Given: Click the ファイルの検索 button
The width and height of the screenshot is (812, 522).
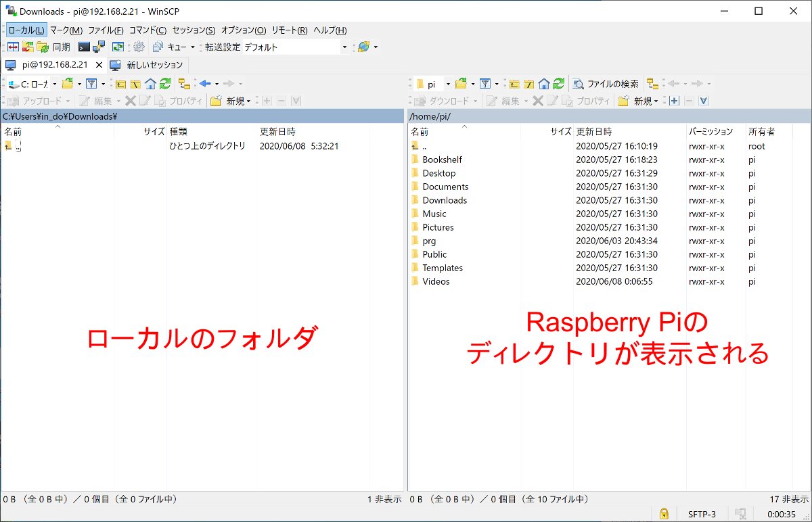Looking at the screenshot, I should point(606,84).
